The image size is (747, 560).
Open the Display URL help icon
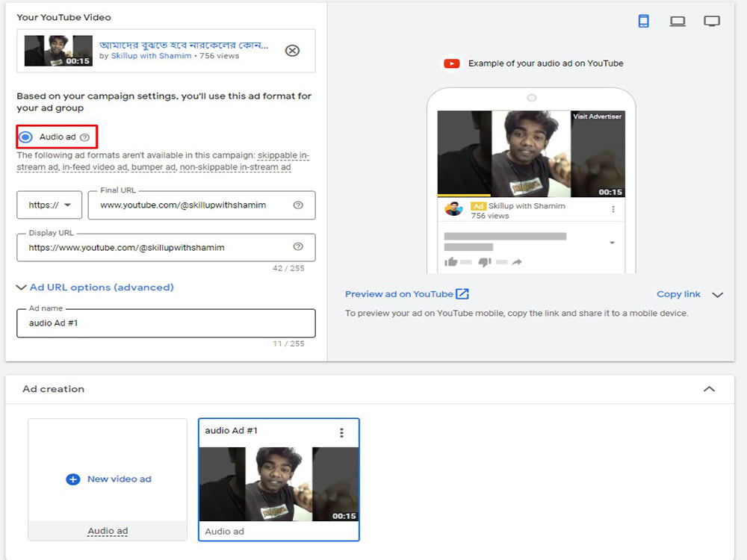298,246
